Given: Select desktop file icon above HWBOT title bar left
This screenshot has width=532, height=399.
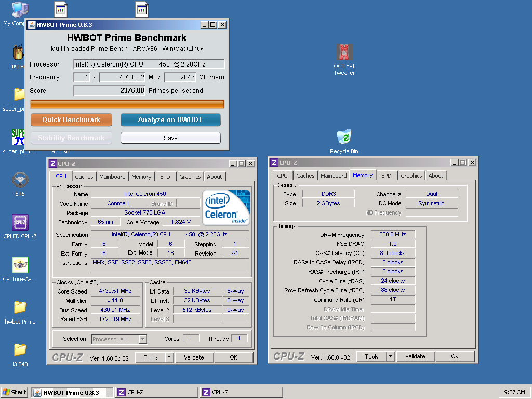Looking at the screenshot, I should [x=61, y=9].
